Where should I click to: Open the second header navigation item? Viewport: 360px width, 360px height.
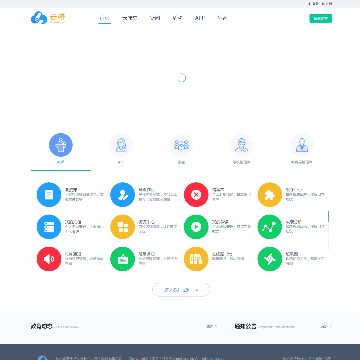pos(129,18)
